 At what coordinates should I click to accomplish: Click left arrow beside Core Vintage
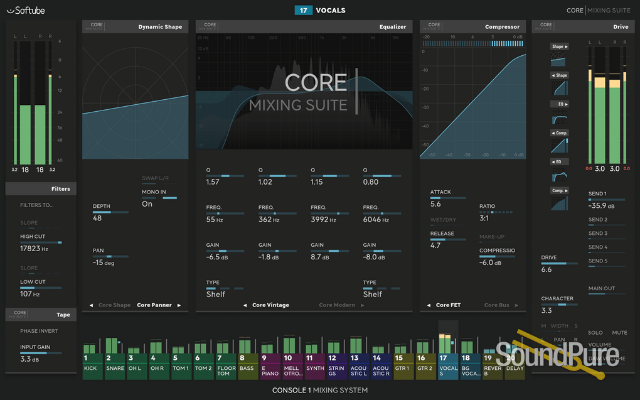245,304
